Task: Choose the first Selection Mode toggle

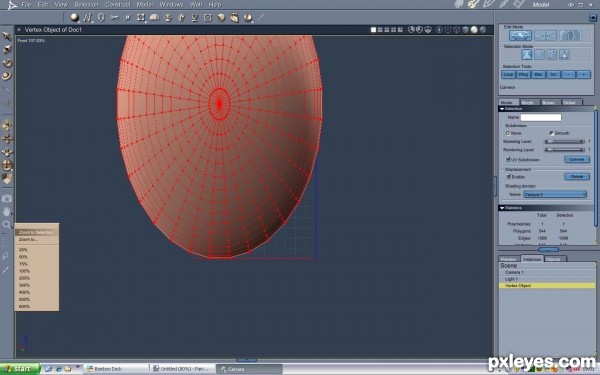Action: pyautogui.click(x=527, y=55)
